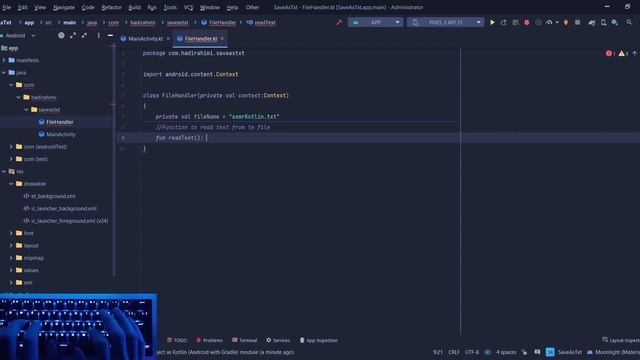Hide the project panel with minus icon
Image resolution: width=640 pixels, height=360 pixels.
110,36
